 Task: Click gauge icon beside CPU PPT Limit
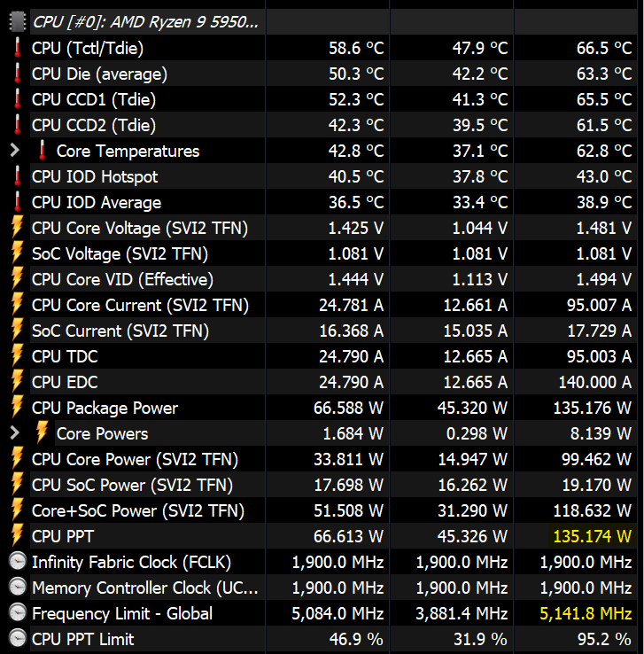[x=17, y=639]
